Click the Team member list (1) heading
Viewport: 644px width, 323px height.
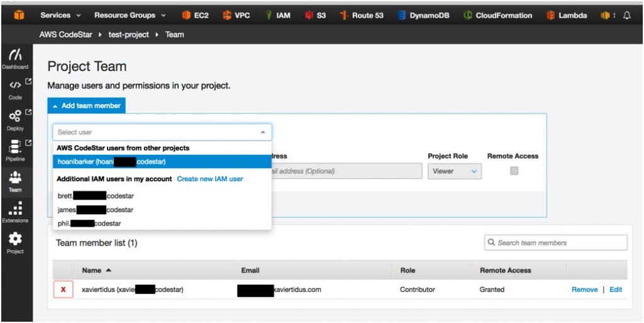click(96, 243)
